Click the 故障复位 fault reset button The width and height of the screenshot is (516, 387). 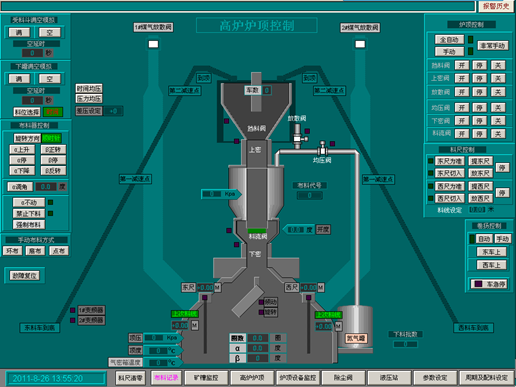[x=25, y=276]
